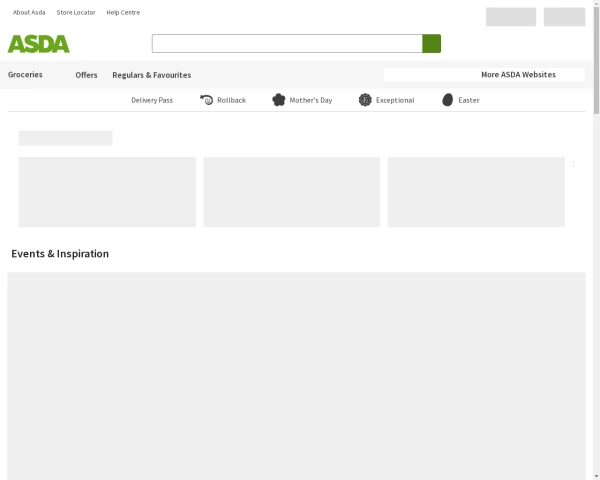Open the Mother's Day text link
The image size is (600, 480).
click(x=311, y=100)
